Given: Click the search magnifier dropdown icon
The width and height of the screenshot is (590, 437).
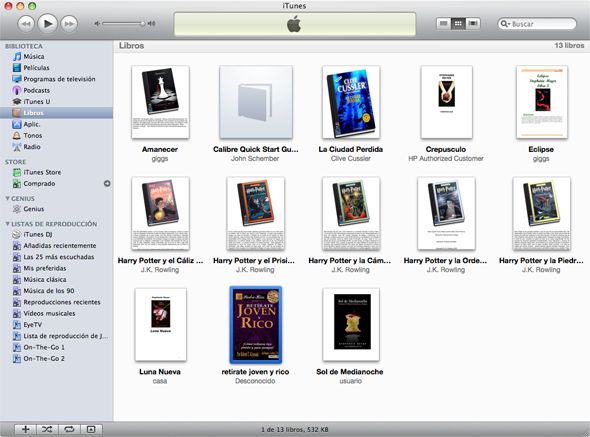Looking at the screenshot, I should coord(505,24).
